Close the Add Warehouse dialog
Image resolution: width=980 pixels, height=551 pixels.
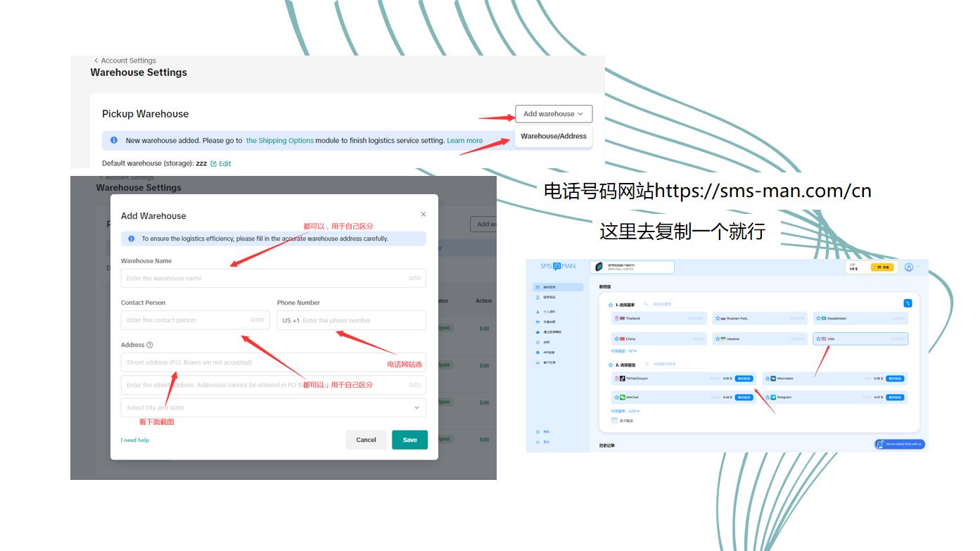click(423, 214)
